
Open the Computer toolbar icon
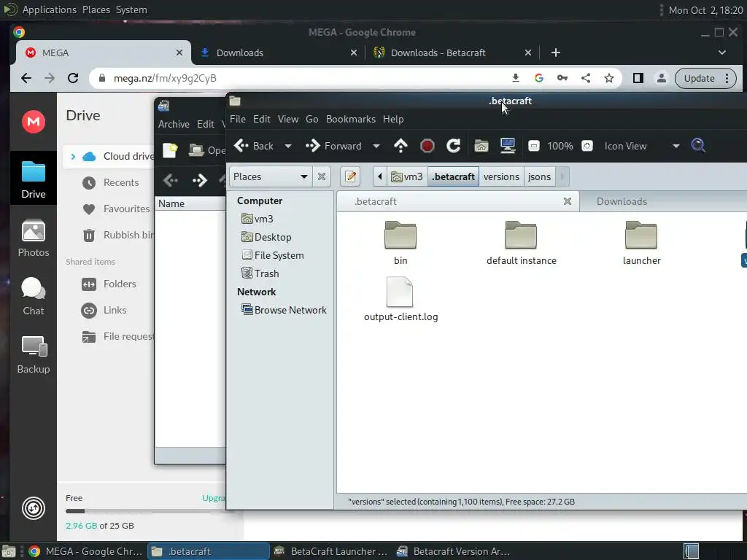(508, 146)
